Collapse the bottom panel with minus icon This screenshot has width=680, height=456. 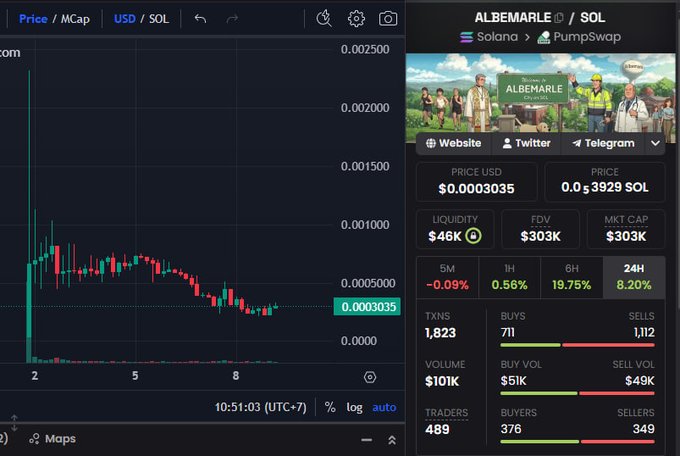pyautogui.click(x=366, y=440)
